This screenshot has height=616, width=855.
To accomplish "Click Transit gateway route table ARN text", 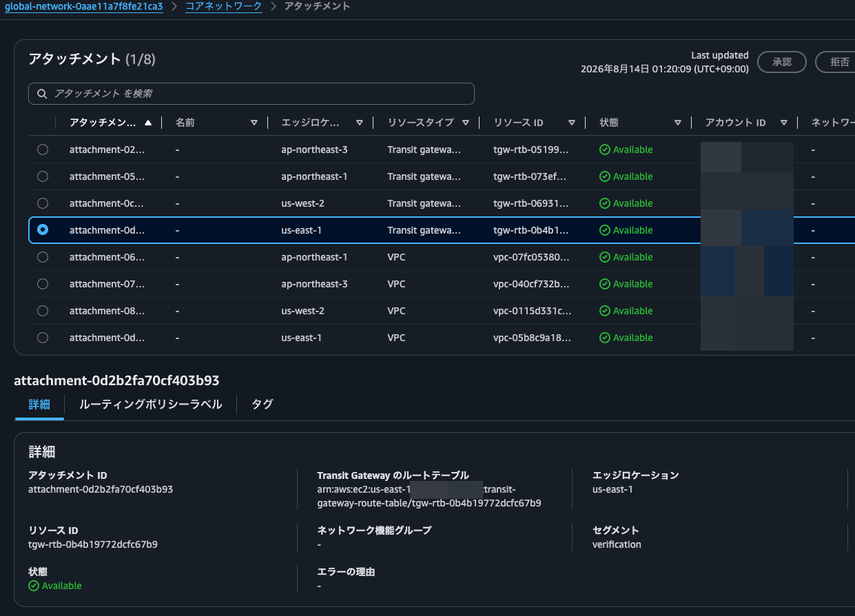I will point(429,496).
